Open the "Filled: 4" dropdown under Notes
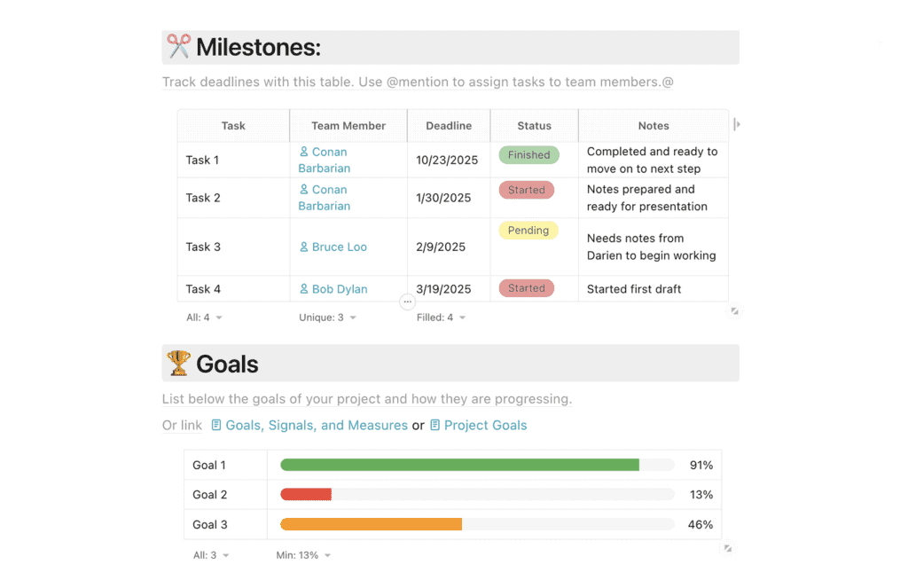This screenshot has height=588, width=908. pos(442,317)
